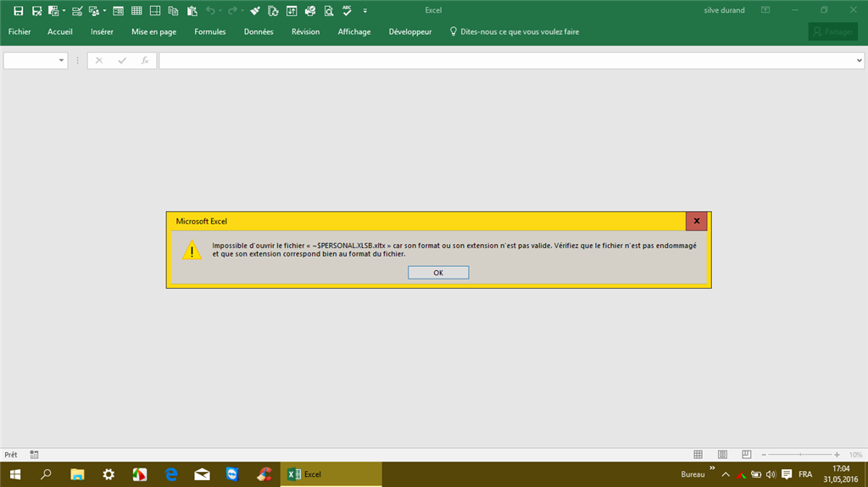This screenshot has width=868, height=487.
Task: Show hidden system tray icons chevron
Action: pos(726,474)
